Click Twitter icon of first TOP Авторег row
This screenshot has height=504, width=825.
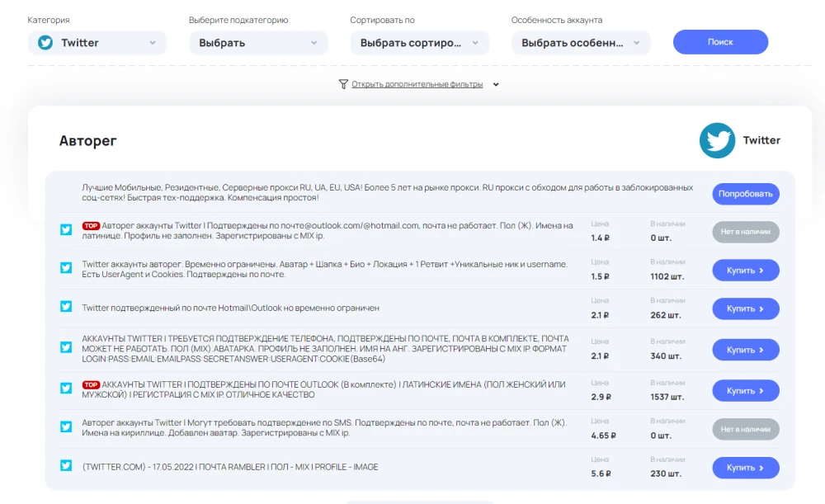click(x=66, y=230)
